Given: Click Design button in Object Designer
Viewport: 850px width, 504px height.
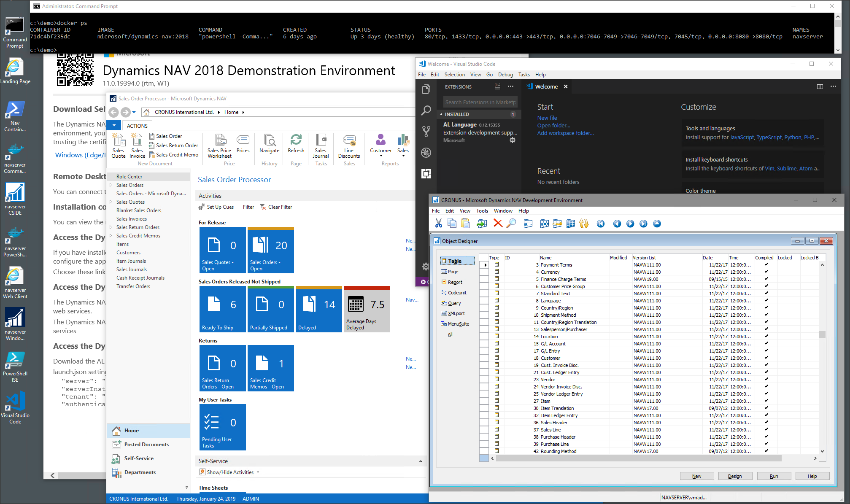Looking at the screenshot, I should tap(735, 476).
